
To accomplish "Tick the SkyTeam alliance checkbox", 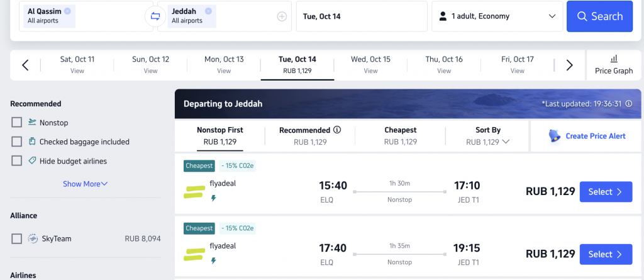I will click(17, 238).
